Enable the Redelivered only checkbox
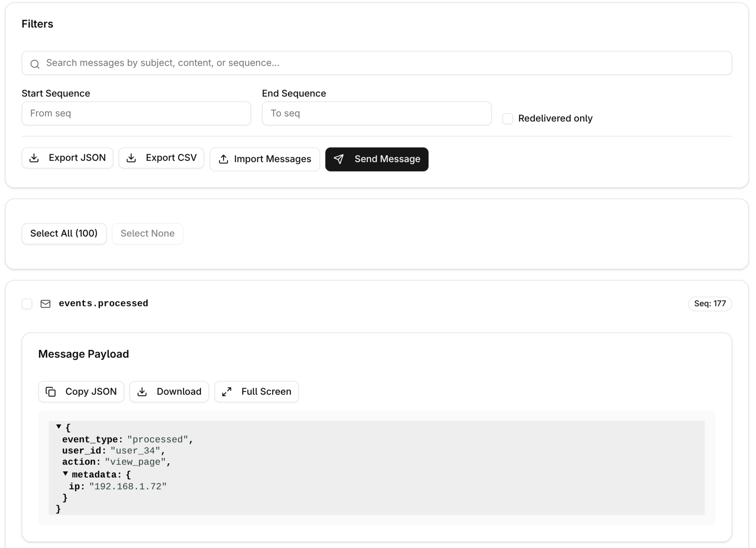Viewport: 756px width, 548px height. 507,119
